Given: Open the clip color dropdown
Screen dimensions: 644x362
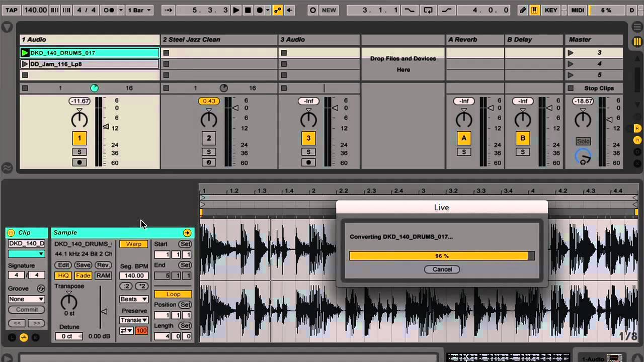Looking at the screenshot, I should pos(26,254).
